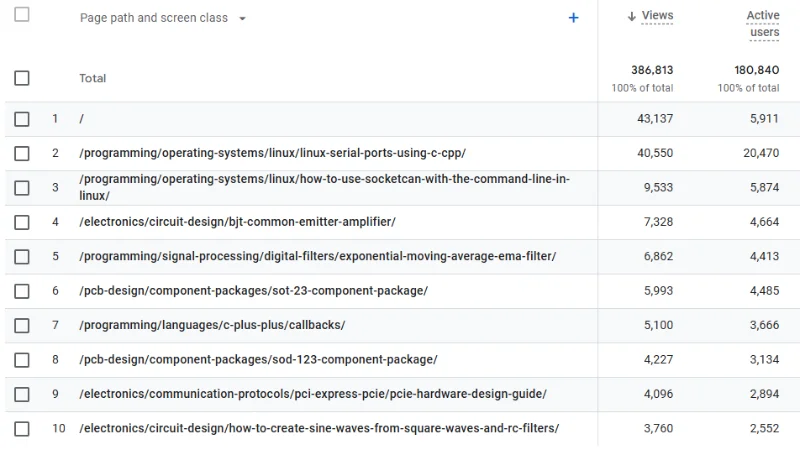Viewport: 800px width, 455px height.
Task: Check the box for linux-serial-ports row
Action: click(22, 153)
